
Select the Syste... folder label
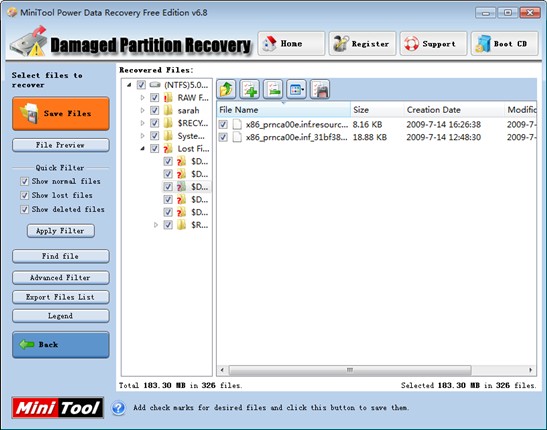(x=191, y=136)
